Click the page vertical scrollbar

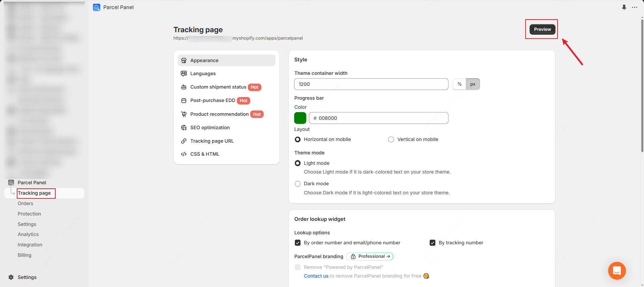point(642,86)
